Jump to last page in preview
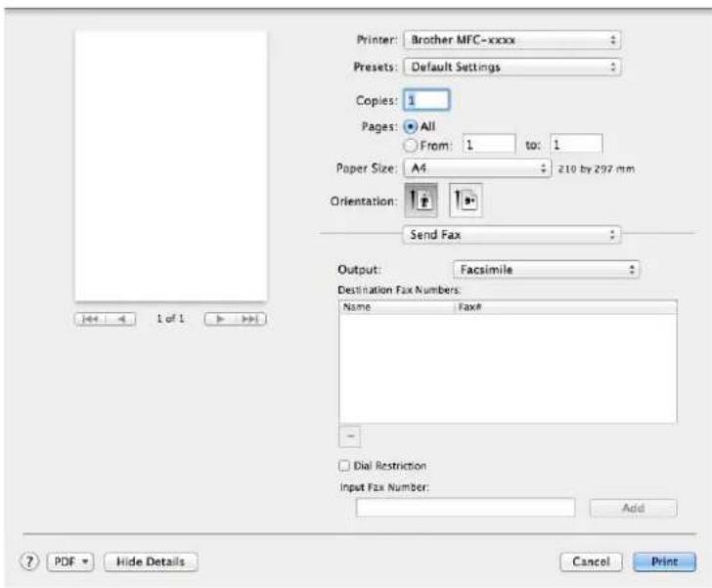The width and height of the screenshot is (712, 588). (250, 319)
